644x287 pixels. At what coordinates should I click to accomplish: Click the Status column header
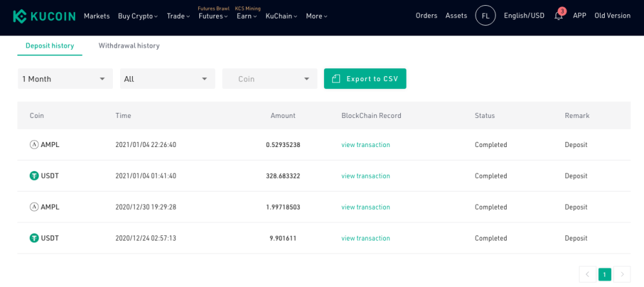tap(485, 115)
